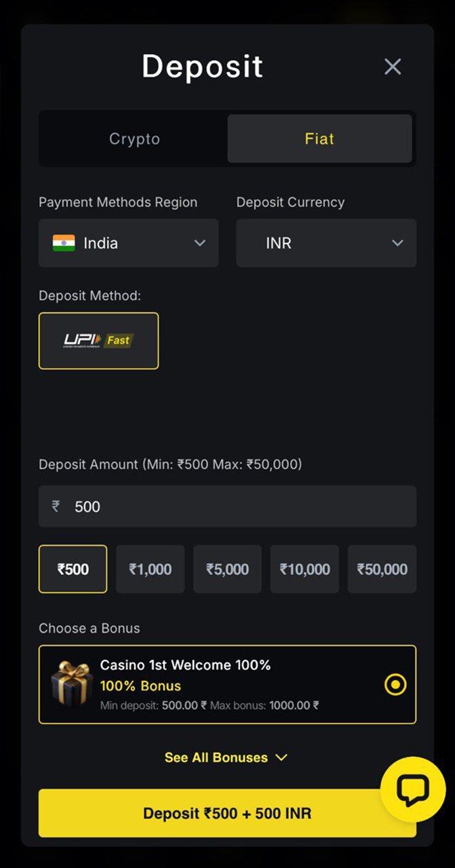This screenshot has height=868, width=455.
Task: Choose the ₹10,000 preset amount
Action: [304, 569]
